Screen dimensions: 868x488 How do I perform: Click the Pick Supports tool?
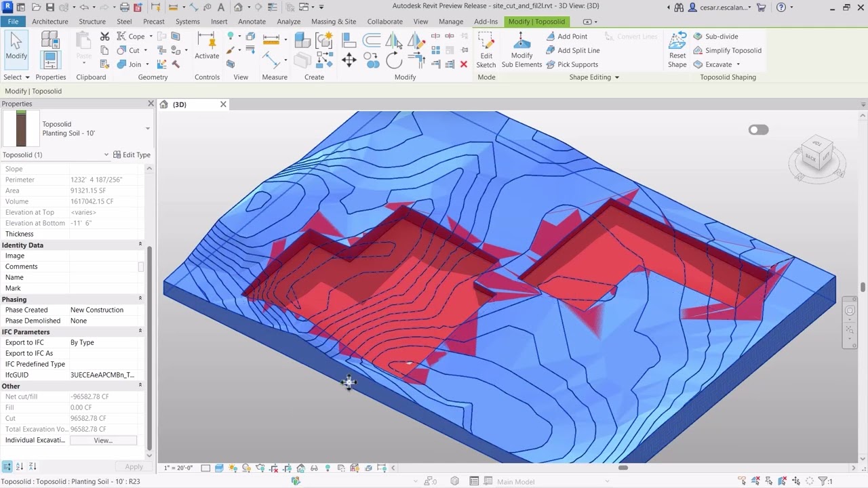(x=573, y=64)
